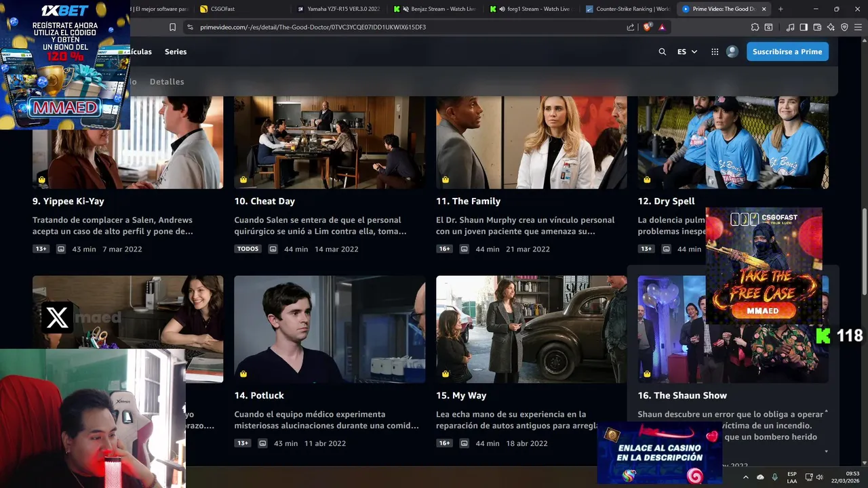Click the Prime bag badge on episode 14 thumbnail
Screen dimensions: 868x488
(243, 373)
